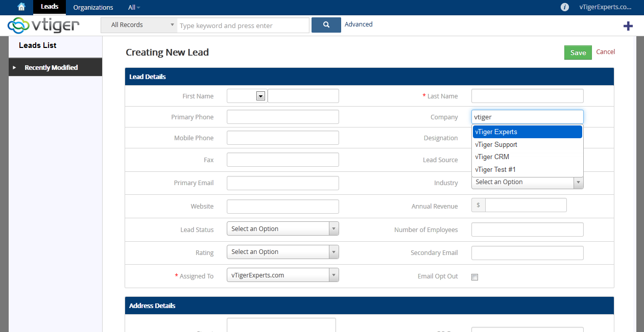Click the Company field containing vtiger
644x332 pixels.
[527, 117]
